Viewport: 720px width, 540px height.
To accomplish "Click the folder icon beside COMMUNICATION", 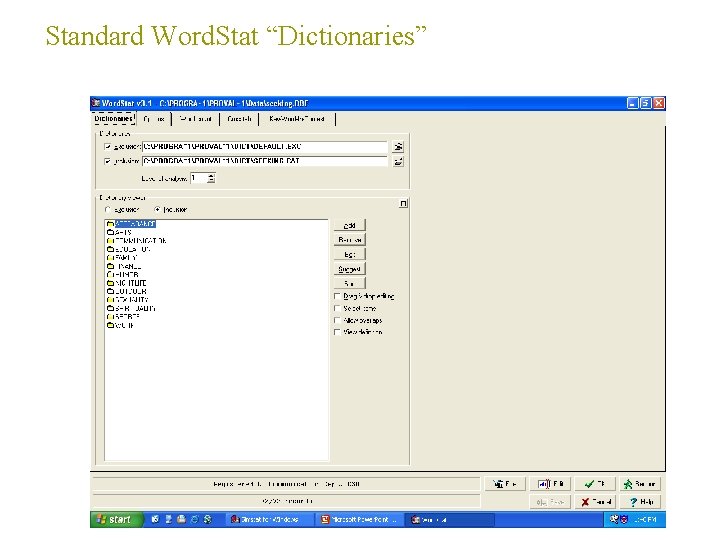I will (110, 241).
